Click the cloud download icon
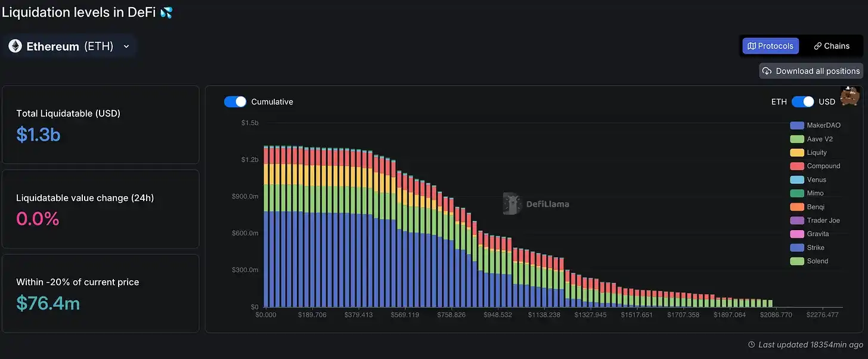Image resolution: width=868 pixels, height=359 pixels. (x=767, y=71)
